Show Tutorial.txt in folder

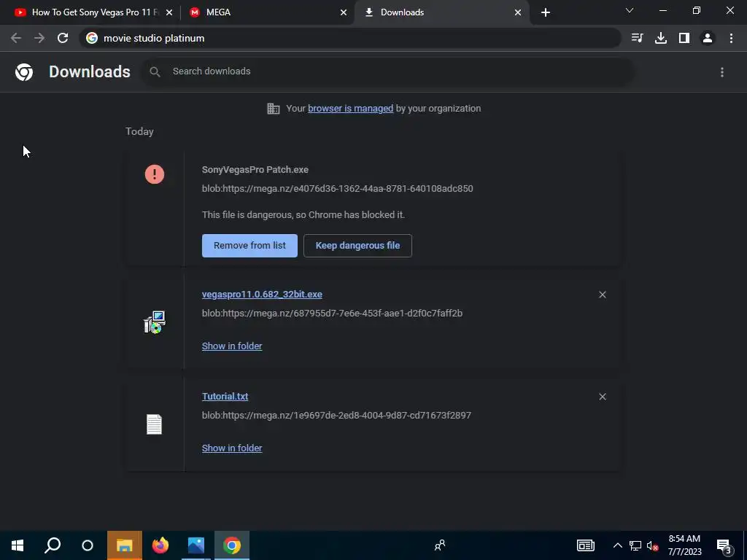(232, 448)
